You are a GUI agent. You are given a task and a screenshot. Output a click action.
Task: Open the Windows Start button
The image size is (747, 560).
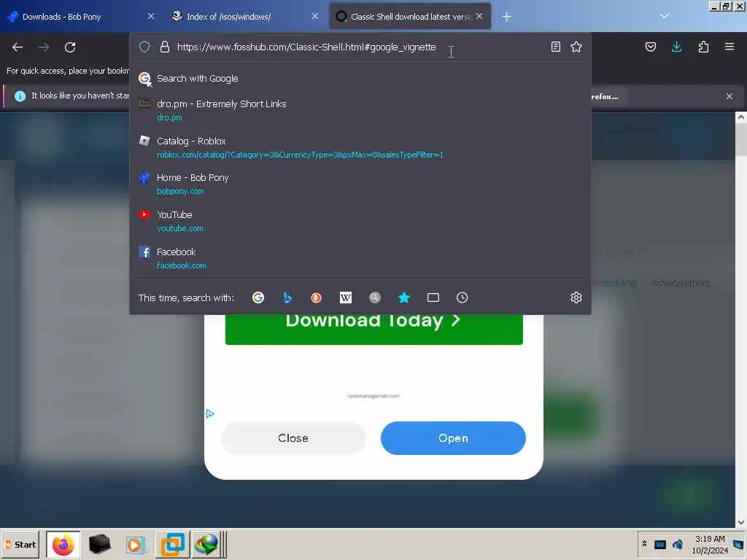click(20, 544)
